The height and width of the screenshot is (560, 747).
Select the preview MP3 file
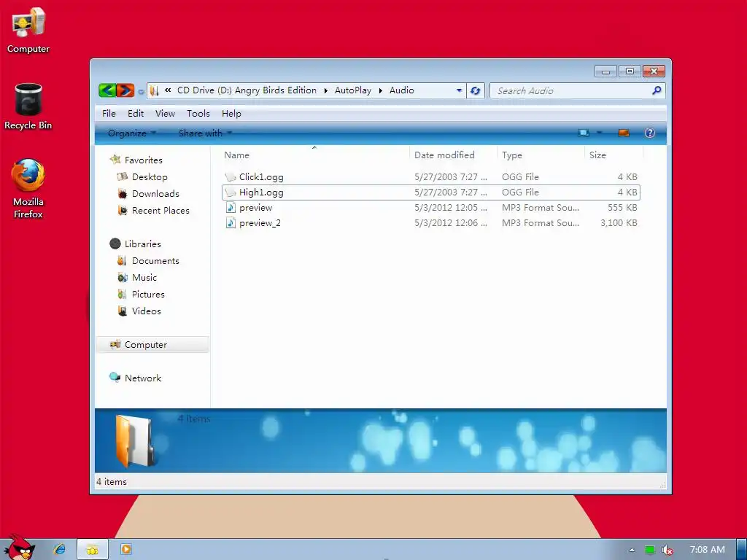pyautogui.click(x=430, y=208)
